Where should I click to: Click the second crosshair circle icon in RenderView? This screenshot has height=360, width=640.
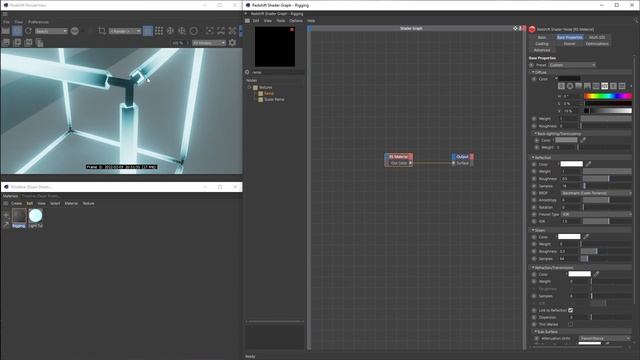(x=182, y=31)
